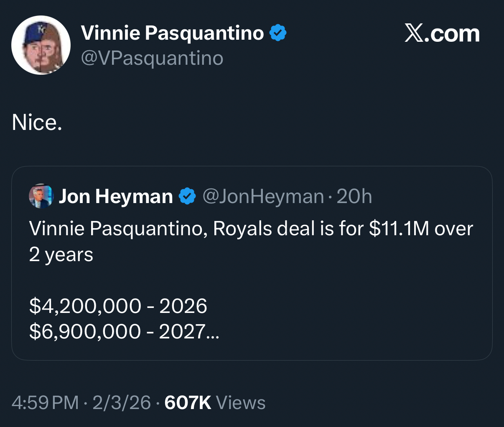The image size is (504, 427).
Task: Open Jon Heyman's small profile picture
Action: click(41, 196)
